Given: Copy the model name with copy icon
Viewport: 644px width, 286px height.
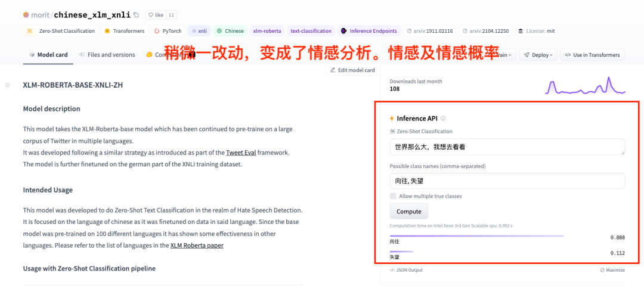Looking at the screenshot, I should pos(137,15).
